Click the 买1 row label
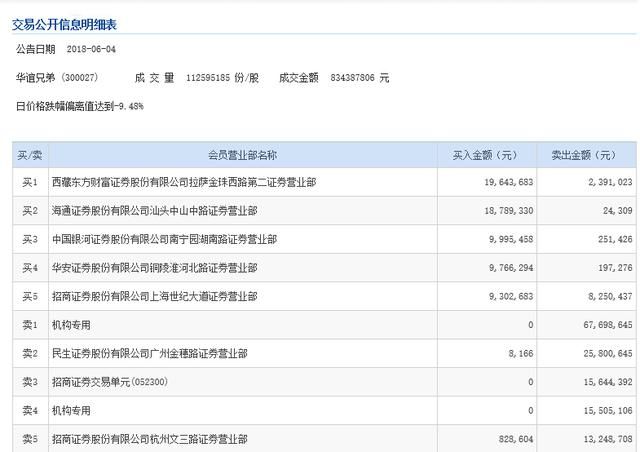The image size is (640, 452). coord(30,182)
